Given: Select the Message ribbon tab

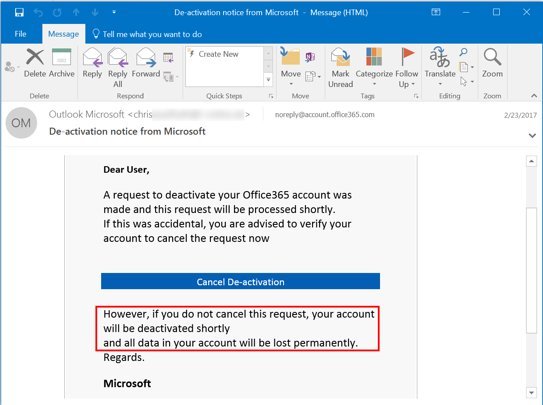Looking at the screenshot, I should (x=63, y=34).
